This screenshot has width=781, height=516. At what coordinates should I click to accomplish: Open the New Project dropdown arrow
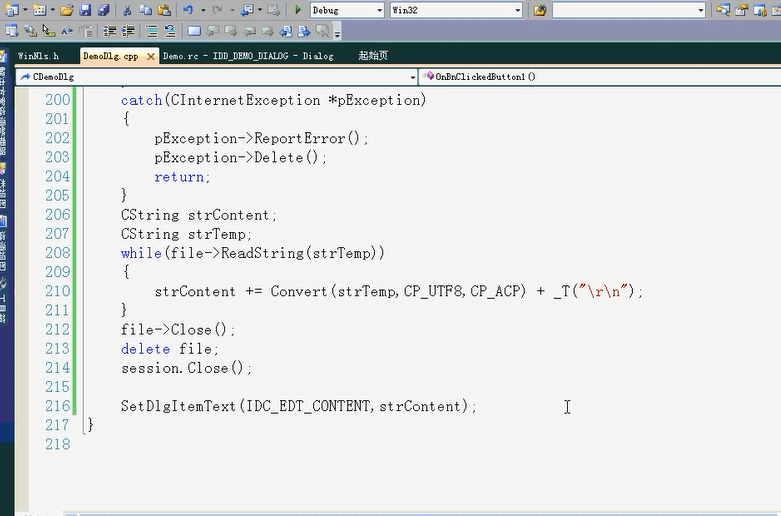point(25,10)
